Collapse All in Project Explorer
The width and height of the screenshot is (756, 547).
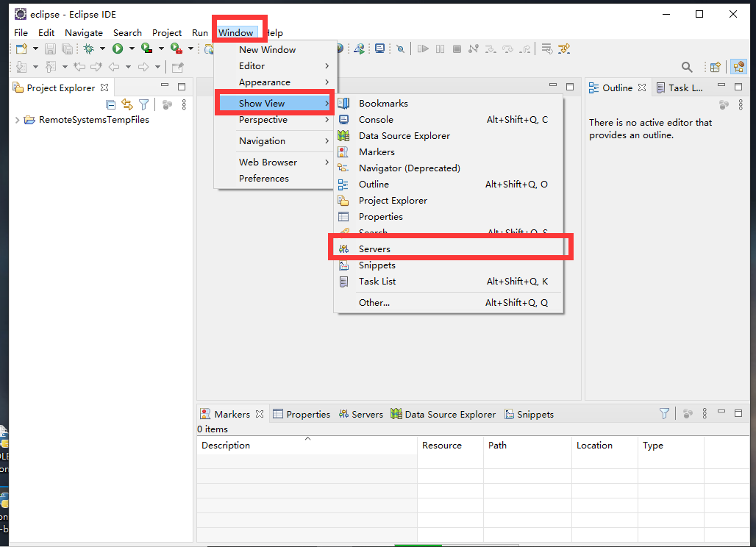110,104
